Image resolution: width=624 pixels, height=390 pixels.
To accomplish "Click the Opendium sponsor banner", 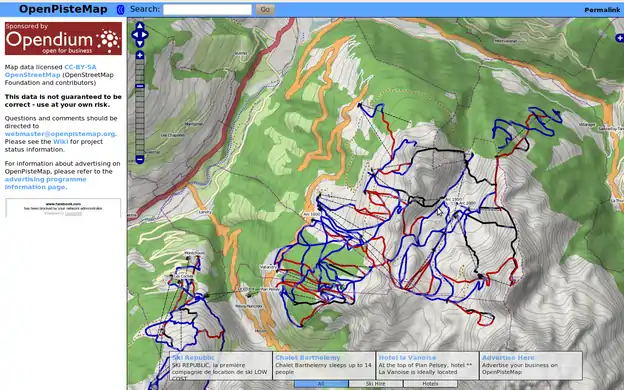I will [x=63, y=38].
